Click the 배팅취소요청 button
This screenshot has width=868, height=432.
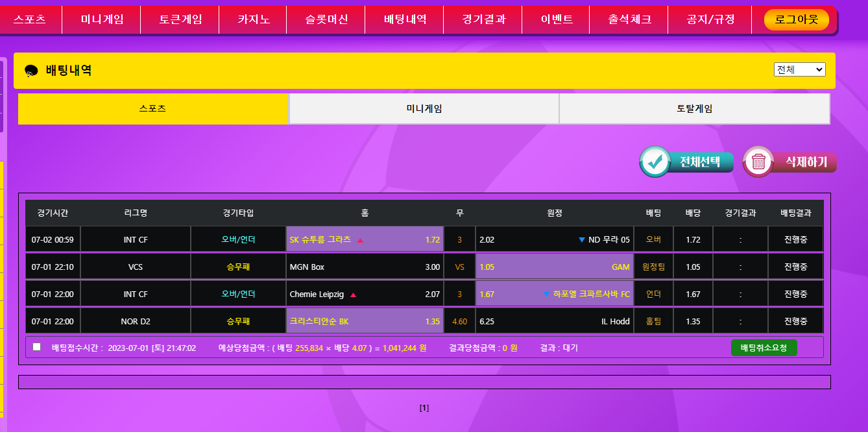(764, 348)
